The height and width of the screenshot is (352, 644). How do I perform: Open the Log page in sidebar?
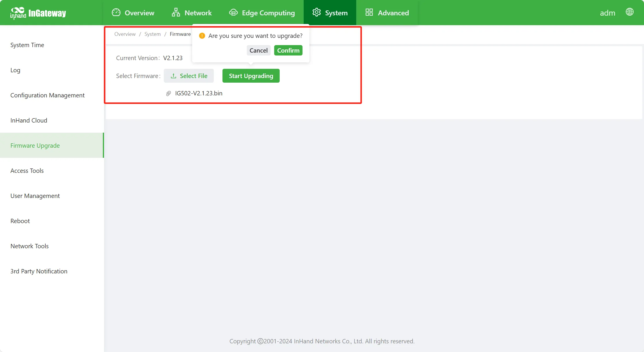coord(52,70)
